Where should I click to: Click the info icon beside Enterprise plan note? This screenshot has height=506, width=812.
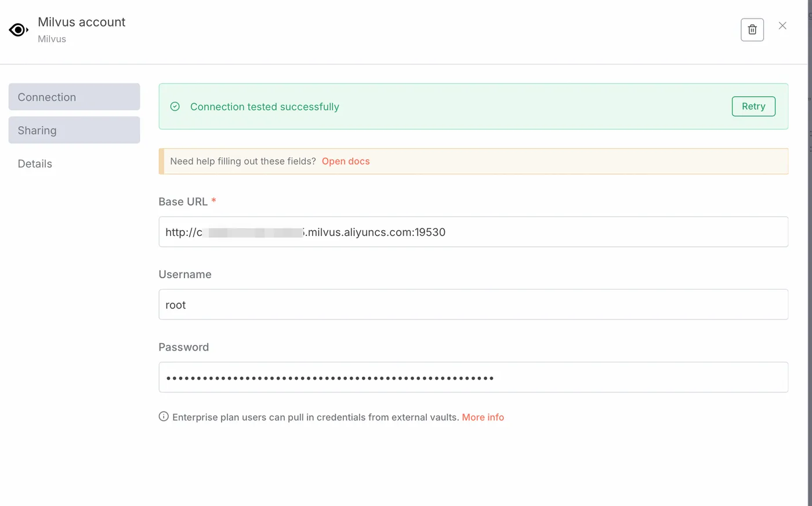164,417
